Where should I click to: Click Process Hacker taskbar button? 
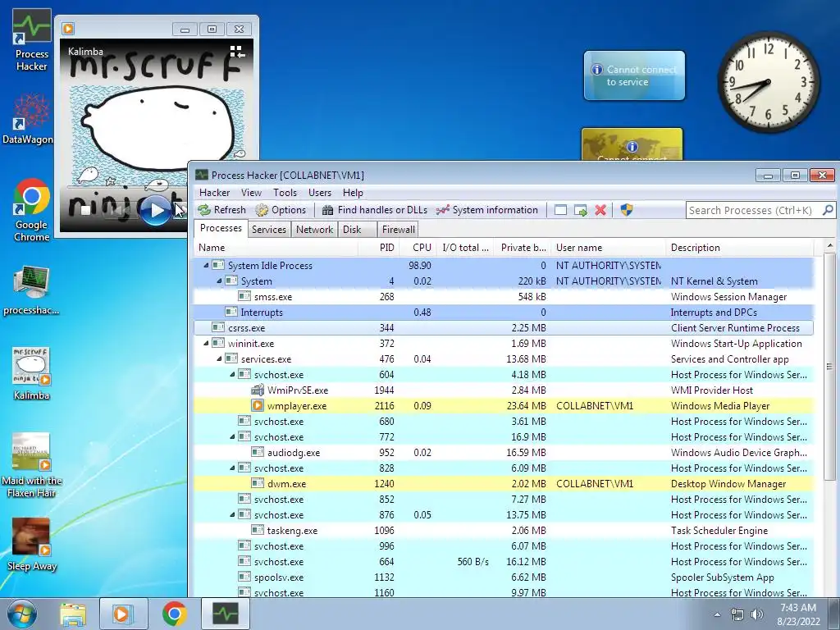225,614
